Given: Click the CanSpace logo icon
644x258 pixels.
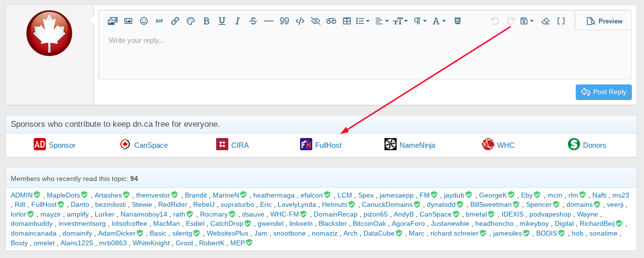Looking at the screenshot, I should (125, 144).
